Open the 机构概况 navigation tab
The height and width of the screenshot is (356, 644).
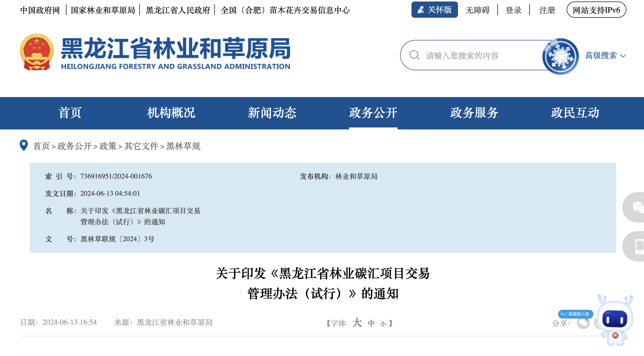click(x=171, y=113)
